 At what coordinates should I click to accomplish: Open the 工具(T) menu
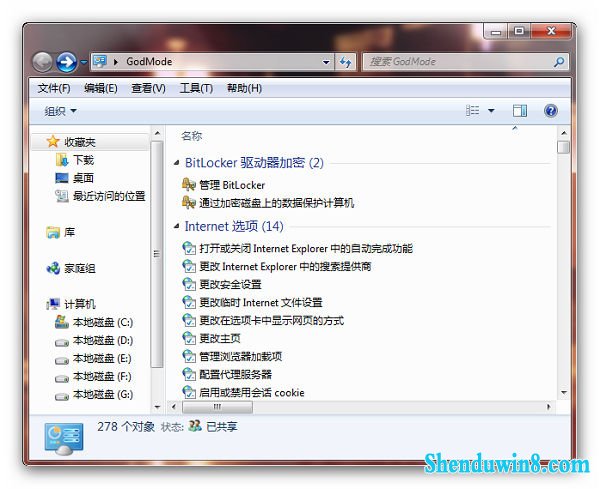coord(196,88)
